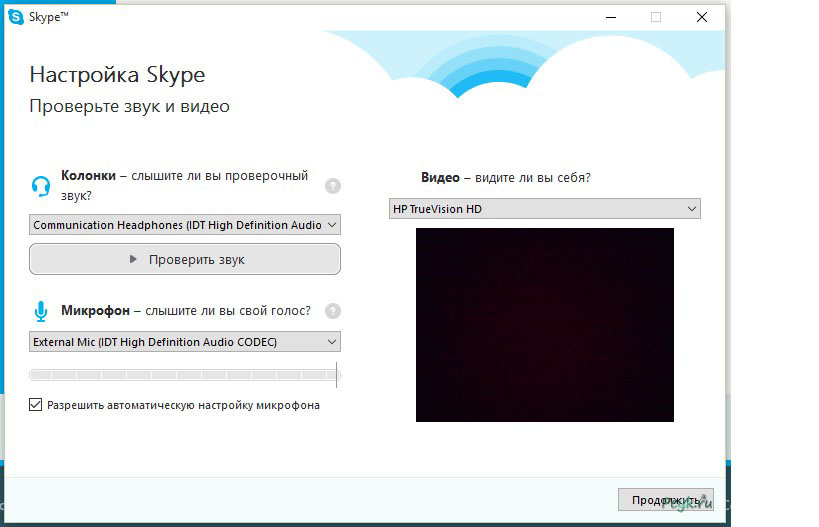
Task: Open the Communication Headphones speaker dropdown
Action: coord(185,225)
